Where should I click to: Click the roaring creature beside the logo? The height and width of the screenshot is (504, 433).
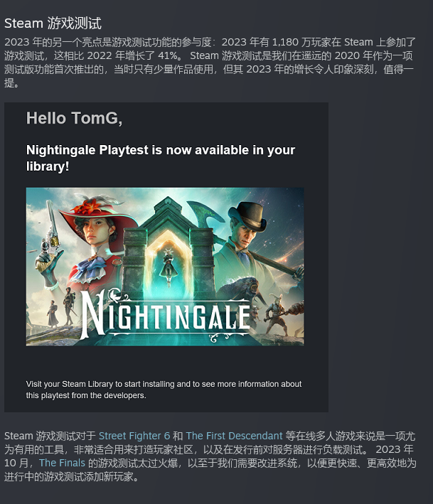pos(244,289)
